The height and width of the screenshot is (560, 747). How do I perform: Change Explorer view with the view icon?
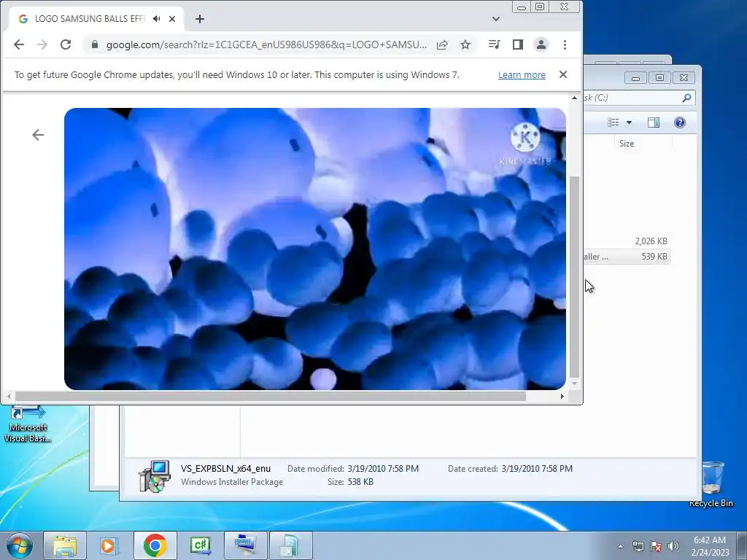tap(613, 122)
